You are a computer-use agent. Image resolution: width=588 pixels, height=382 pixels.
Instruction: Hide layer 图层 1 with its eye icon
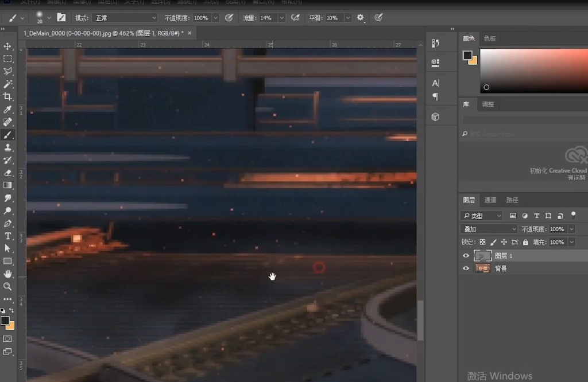pyautogui.click(x=466, y=256)
